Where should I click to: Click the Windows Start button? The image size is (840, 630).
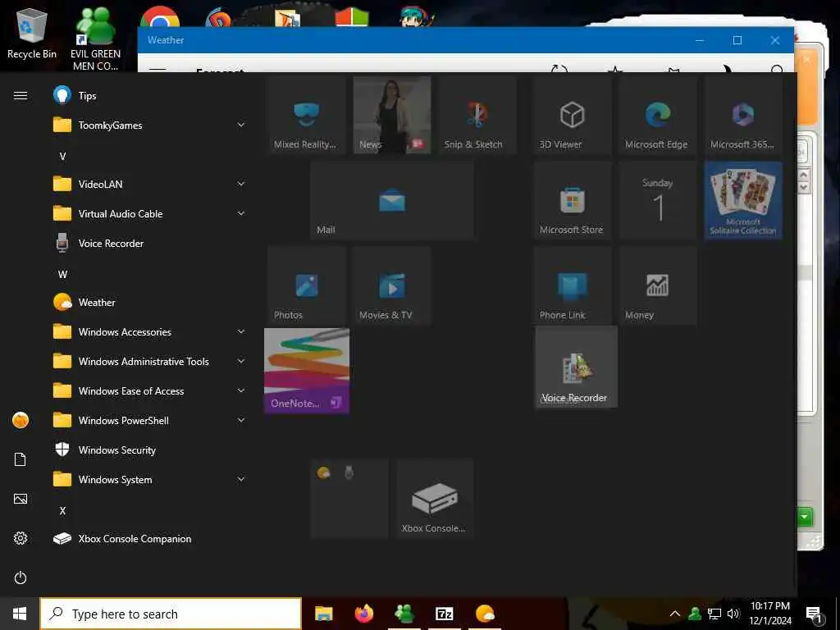pos(20,614)
